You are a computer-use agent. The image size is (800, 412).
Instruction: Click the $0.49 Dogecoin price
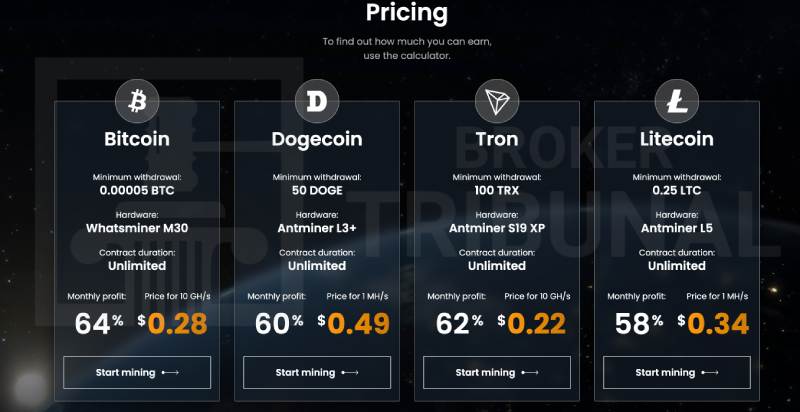(x=353, y=323)
